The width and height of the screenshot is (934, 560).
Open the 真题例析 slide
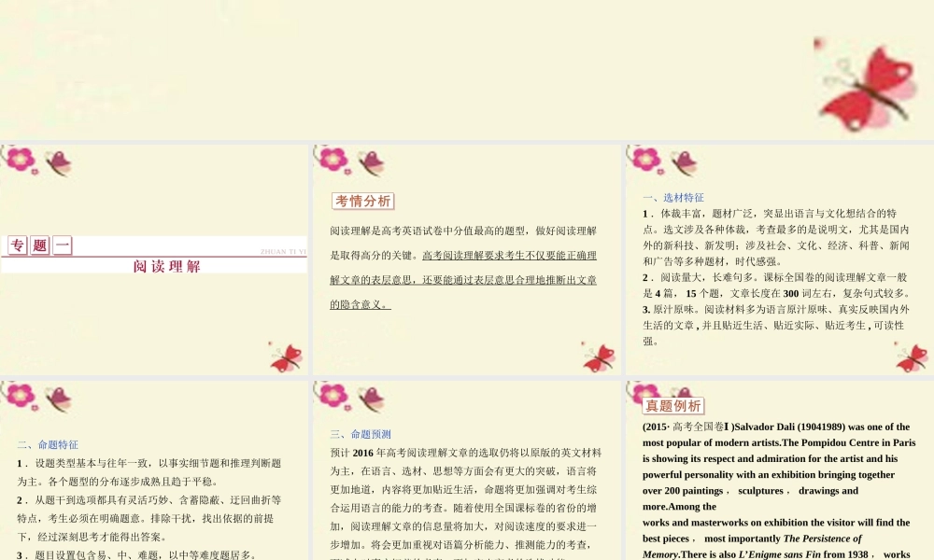click(x=780, y=470)
